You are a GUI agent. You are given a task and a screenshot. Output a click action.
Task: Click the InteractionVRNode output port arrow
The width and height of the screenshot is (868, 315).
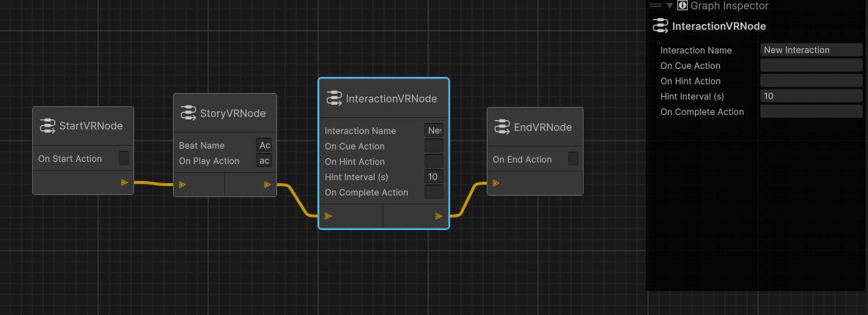pos(439,216)
